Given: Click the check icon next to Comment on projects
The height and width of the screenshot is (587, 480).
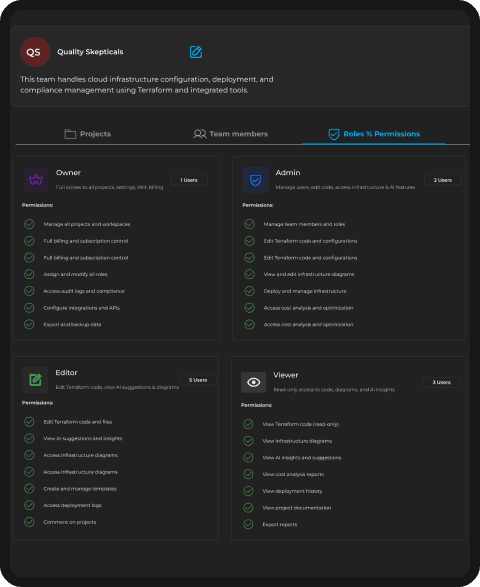Looking at the screenshot, I should (x=29, y=522).
